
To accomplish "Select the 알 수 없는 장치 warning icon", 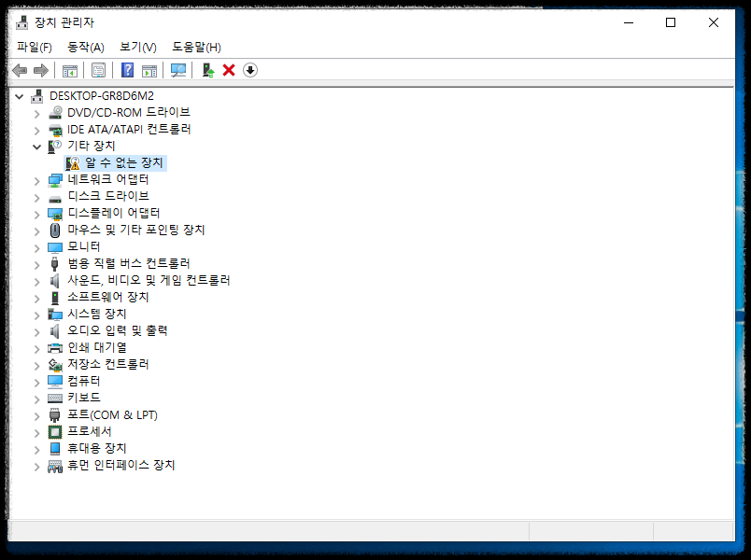I will [x=73, y=163].
